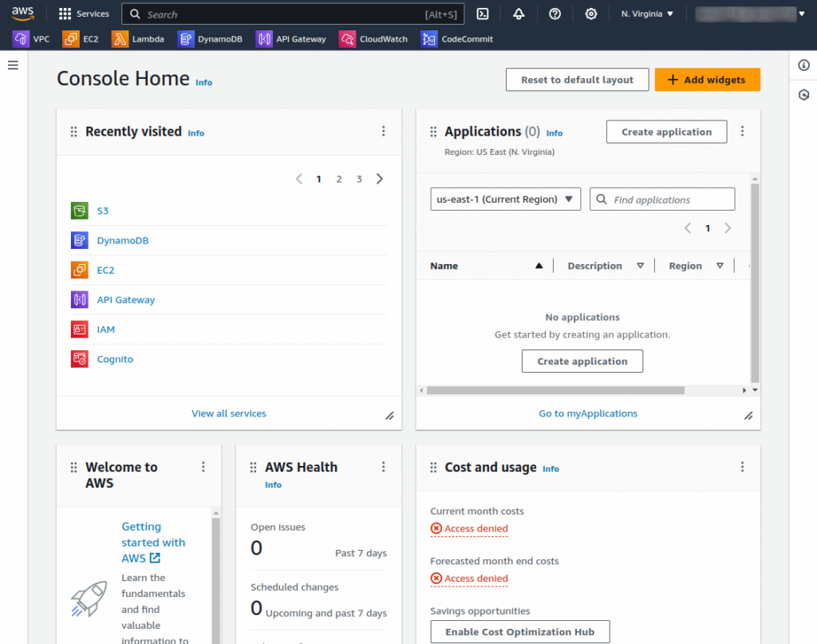The width and height of the screenshot is (817, 644).
Task: Open the CloudWatch favorite shortcut
Action: point(373,39)
